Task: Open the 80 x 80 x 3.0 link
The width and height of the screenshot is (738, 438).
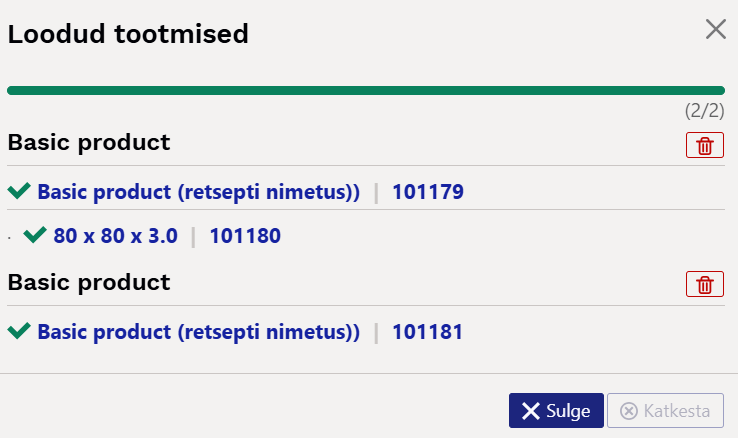Action: 115,236
